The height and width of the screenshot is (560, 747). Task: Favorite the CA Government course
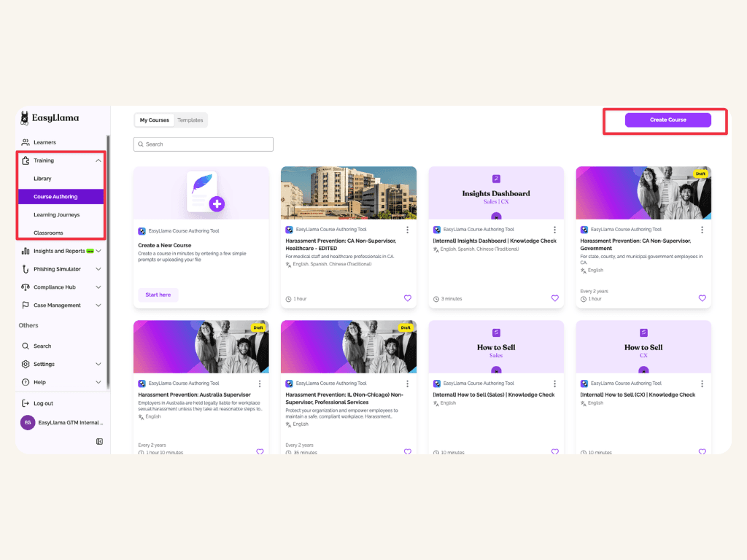pos(703,298)
